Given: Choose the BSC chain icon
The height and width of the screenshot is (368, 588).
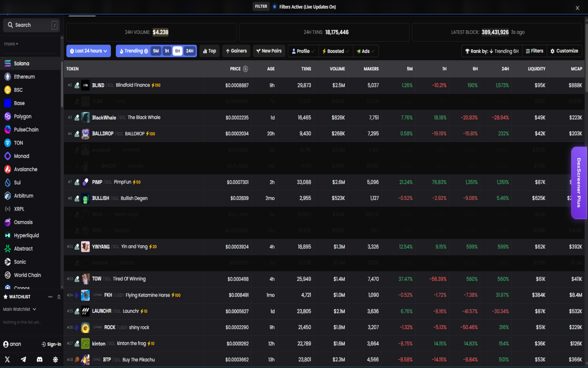Looking at the screenshot, I should (7, 90).
